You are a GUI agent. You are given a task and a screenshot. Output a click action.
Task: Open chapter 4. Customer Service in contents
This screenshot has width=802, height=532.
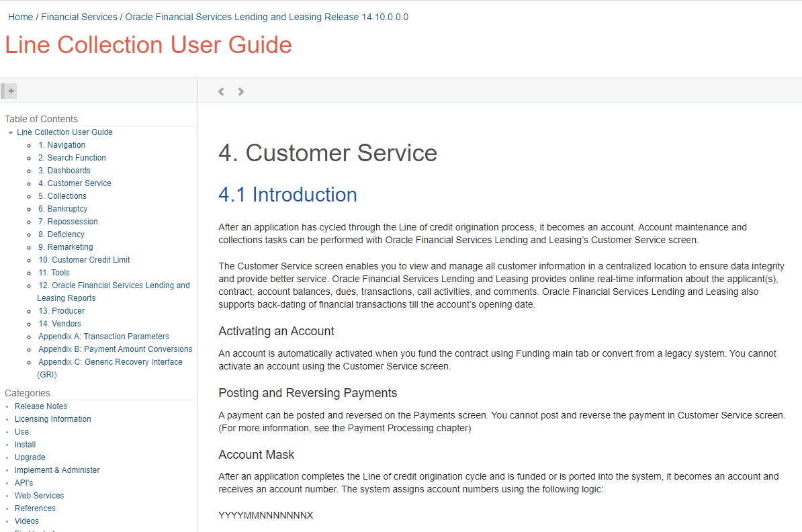[75, 183]
